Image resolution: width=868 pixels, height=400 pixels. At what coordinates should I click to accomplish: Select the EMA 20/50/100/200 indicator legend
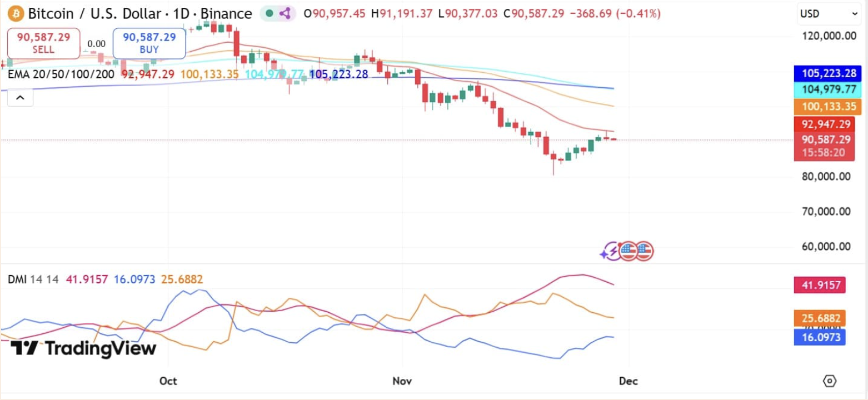pyautogui.click(x=61, y=74)
